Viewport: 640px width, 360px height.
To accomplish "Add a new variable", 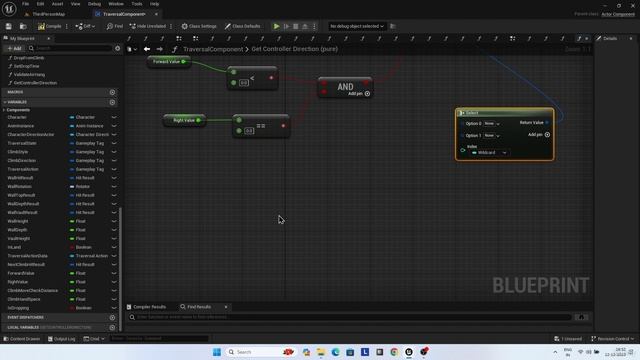I will pos(112,102).
